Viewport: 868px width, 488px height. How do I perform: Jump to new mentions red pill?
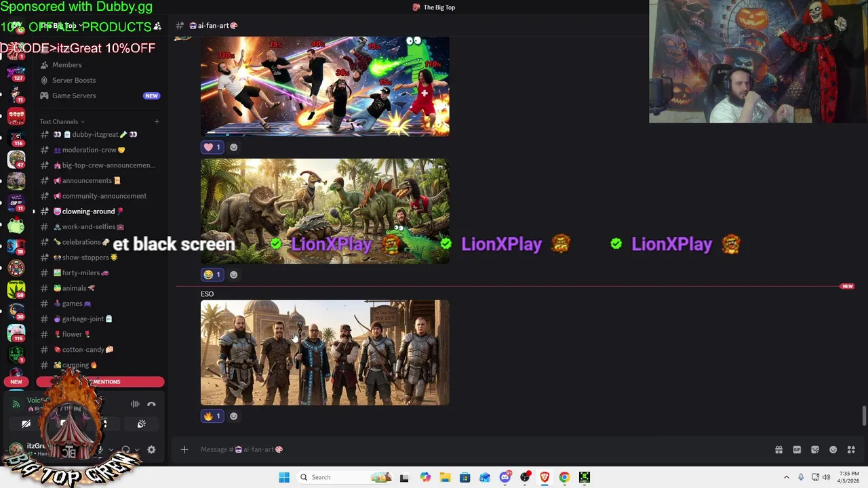click(100, 382)
